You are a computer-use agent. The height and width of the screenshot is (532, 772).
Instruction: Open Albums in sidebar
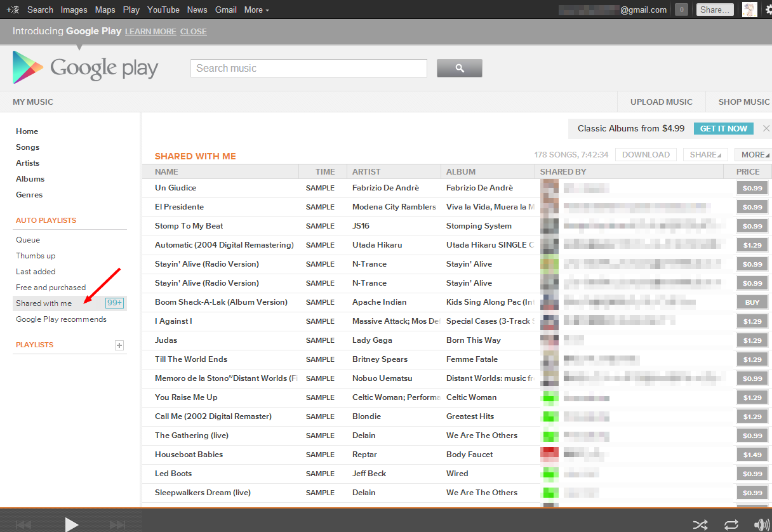tap(30, 179)
